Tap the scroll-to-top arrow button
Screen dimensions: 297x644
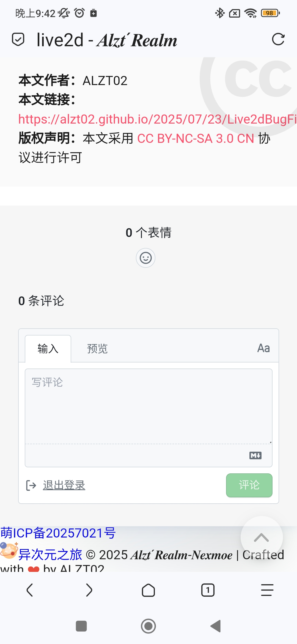click(262, 537)
